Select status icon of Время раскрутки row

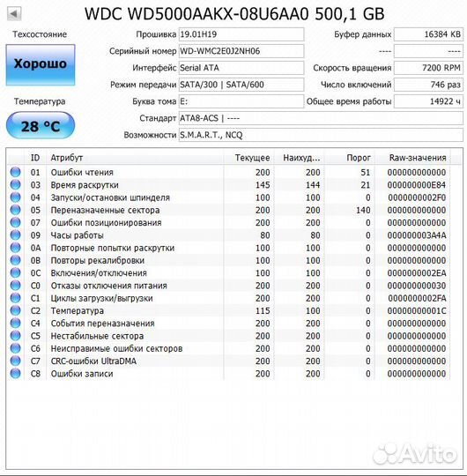pos(16,184)
